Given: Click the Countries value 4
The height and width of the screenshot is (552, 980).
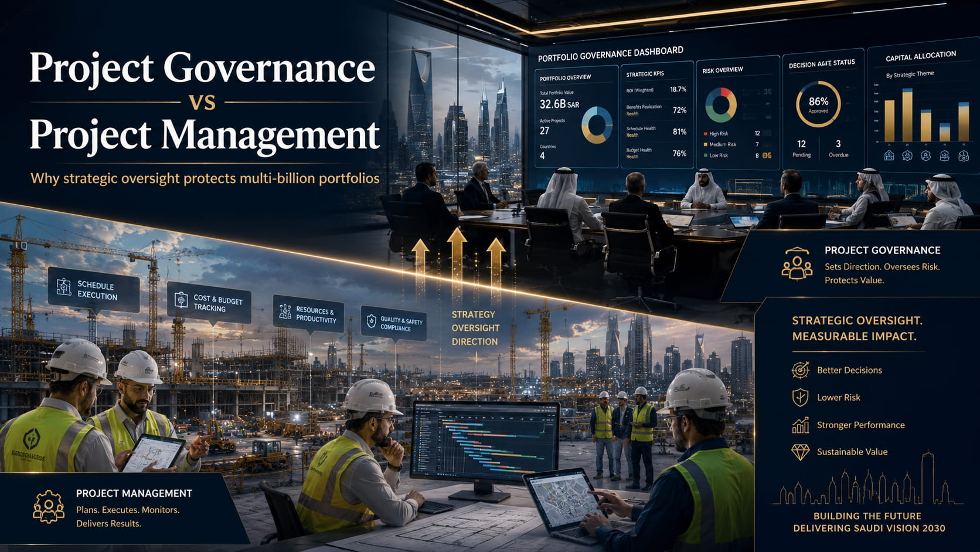Looking at the screenshot, I should [x=542, y=156].
